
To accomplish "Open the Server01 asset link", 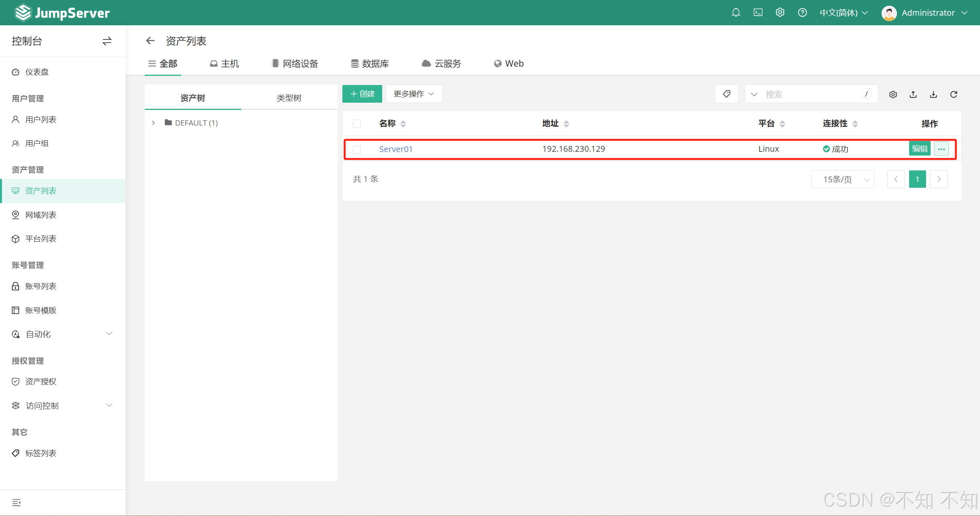I will pos(396,149).
